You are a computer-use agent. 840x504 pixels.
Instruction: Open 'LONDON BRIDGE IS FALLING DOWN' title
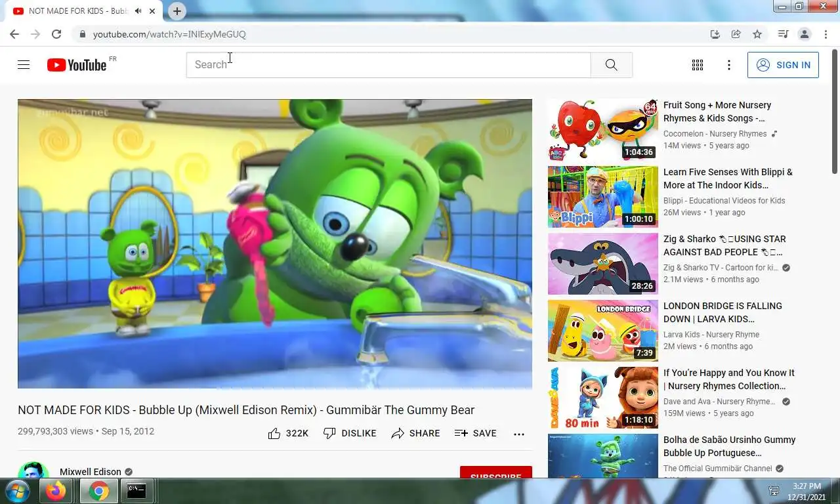(723, 312)
